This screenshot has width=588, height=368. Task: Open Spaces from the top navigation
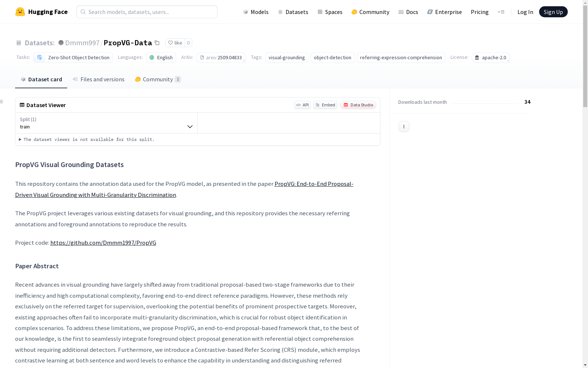point(330,12)
